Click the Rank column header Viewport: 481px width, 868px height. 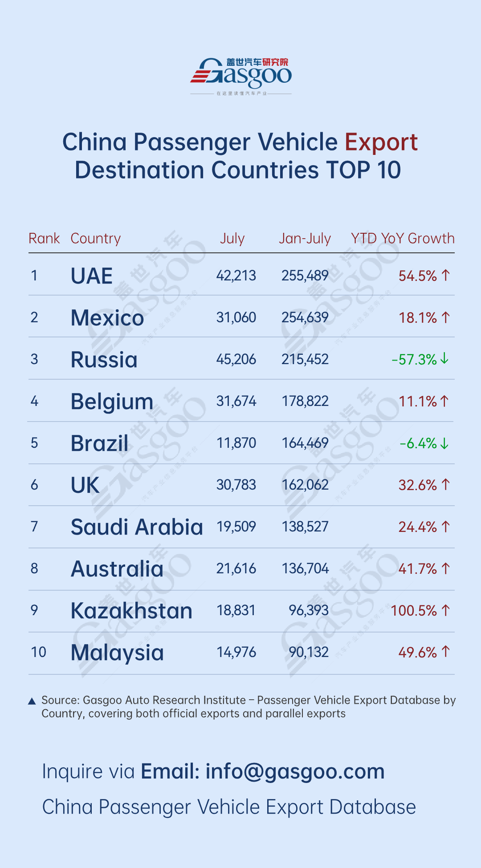[44, 239]
